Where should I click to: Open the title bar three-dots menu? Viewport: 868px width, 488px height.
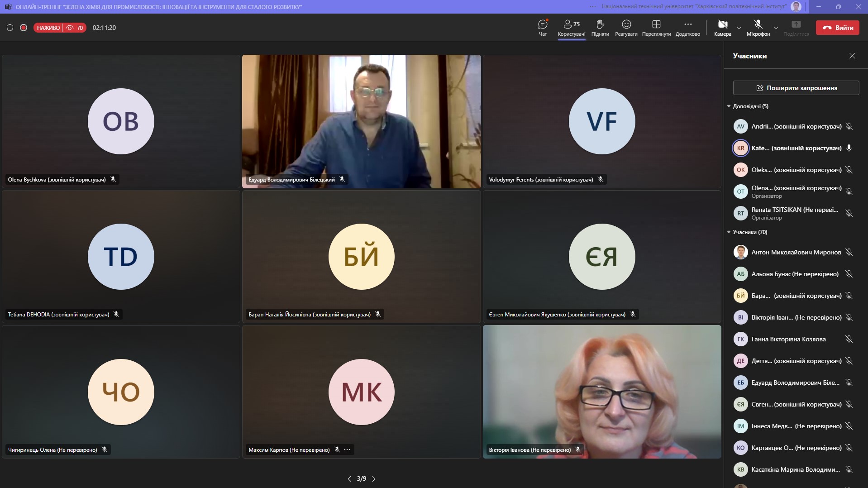coord(593,7)
